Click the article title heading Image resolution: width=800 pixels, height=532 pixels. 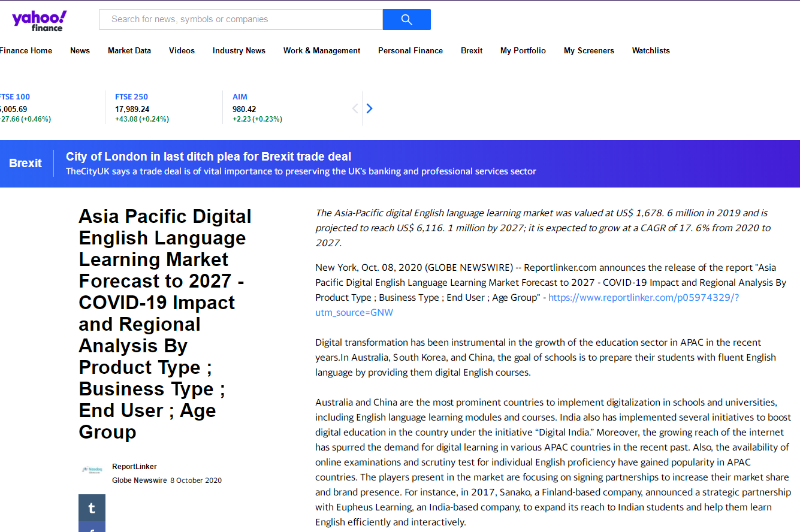click(x=165, y=324)
